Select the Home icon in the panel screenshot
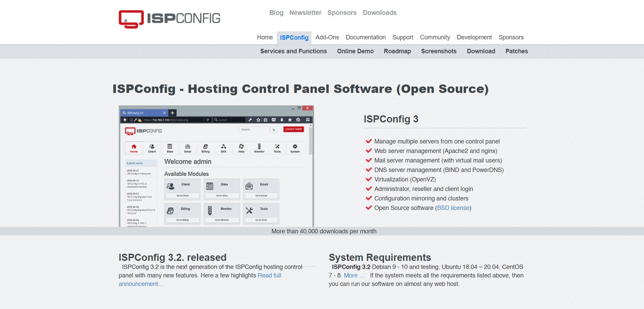The height and width of the screenshot is (309, 644). tap(134, 147)
